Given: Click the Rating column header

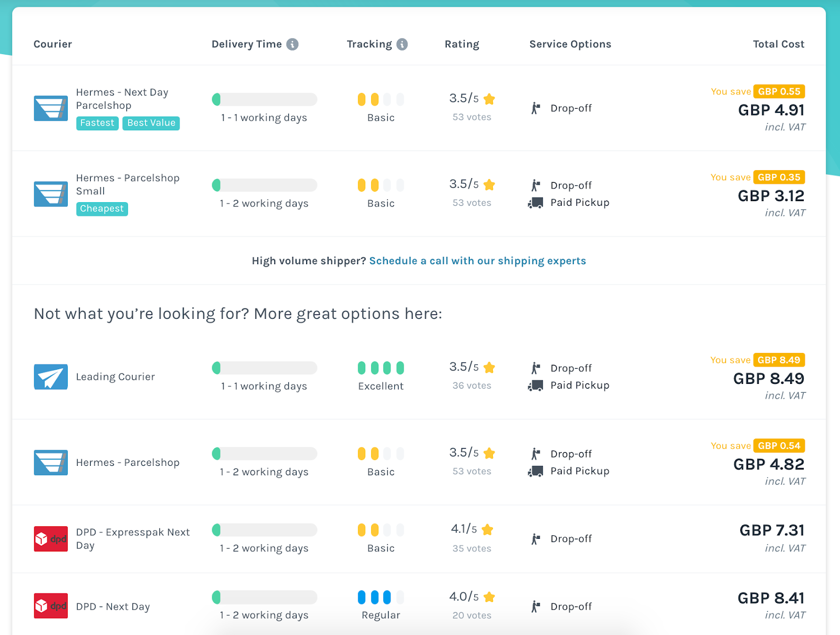Looking at the screenshot, I should pos(462,45).
